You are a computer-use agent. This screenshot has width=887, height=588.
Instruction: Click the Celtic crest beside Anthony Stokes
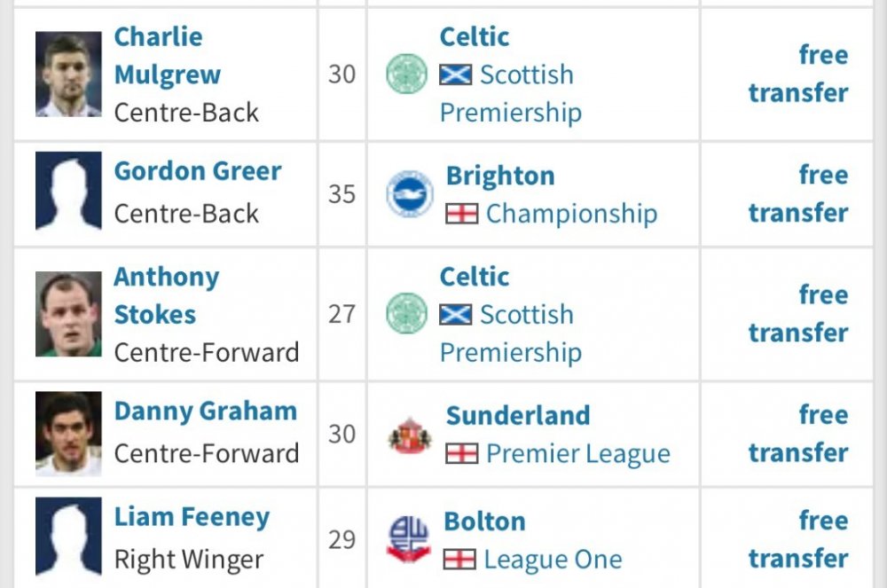click(407, 314)
